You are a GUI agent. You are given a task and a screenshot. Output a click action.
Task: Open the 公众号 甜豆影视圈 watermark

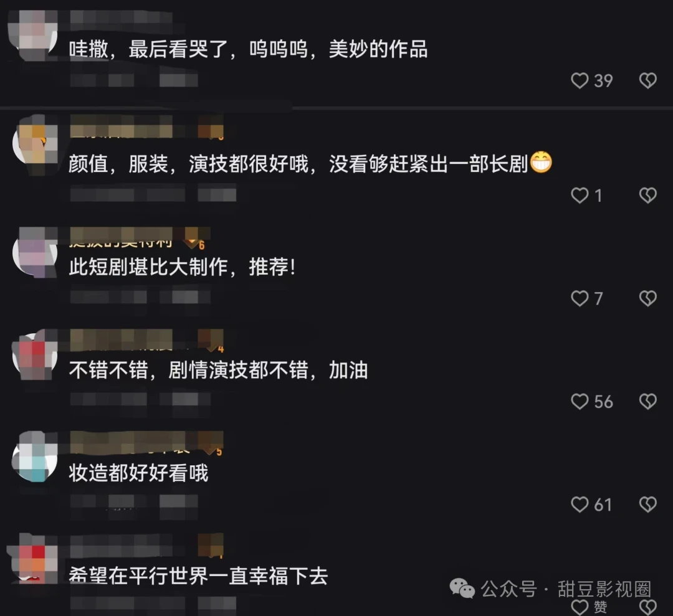(550, 589)
